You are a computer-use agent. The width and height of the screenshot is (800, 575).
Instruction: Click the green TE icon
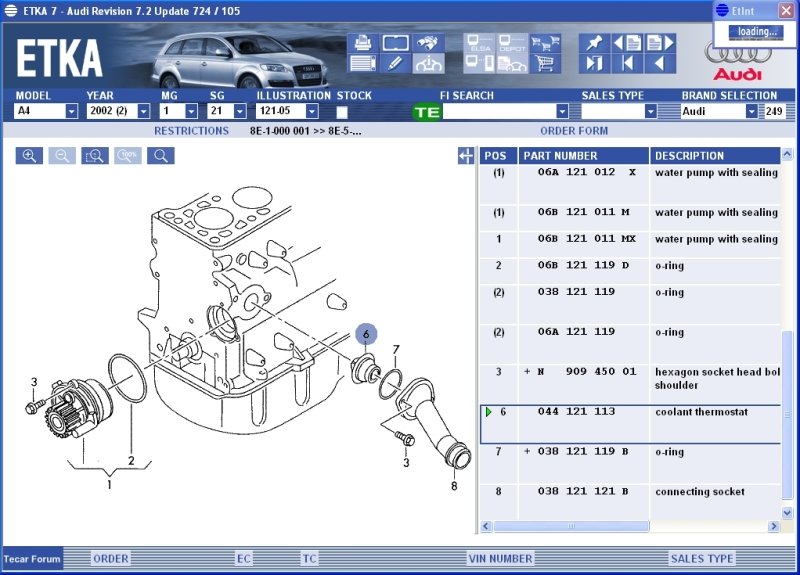pyautogui.click(x=427, y=112)
